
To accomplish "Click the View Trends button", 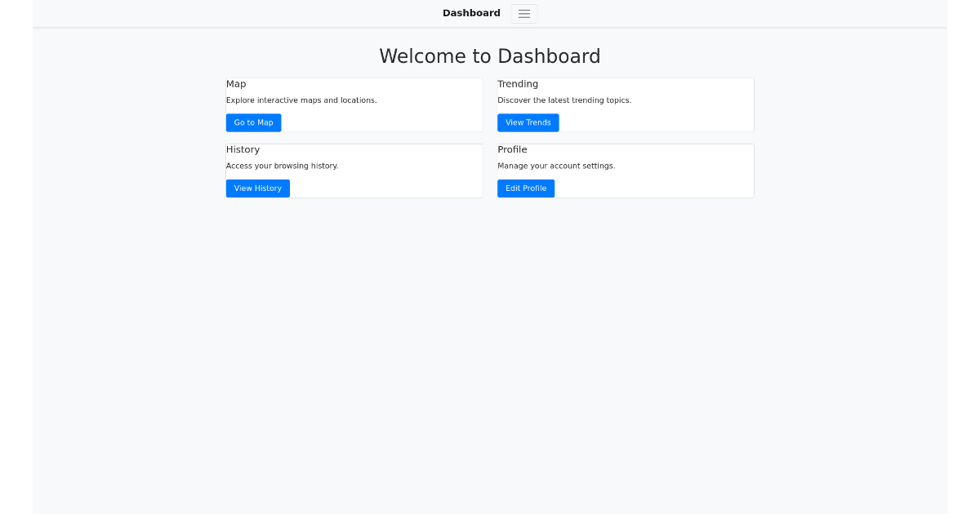I will coord(528,122).
